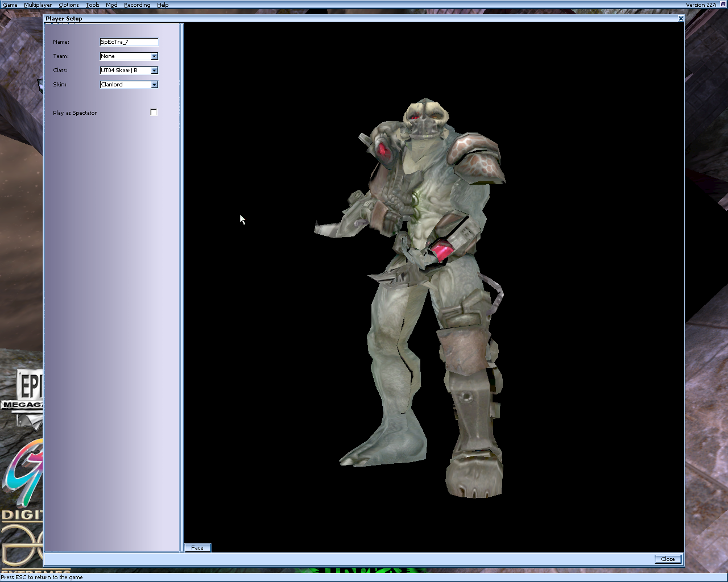Click the Play as Spectator label
The height and width of the screenshot is (582, 728).
pyautogui.click(x=75, y=113)
